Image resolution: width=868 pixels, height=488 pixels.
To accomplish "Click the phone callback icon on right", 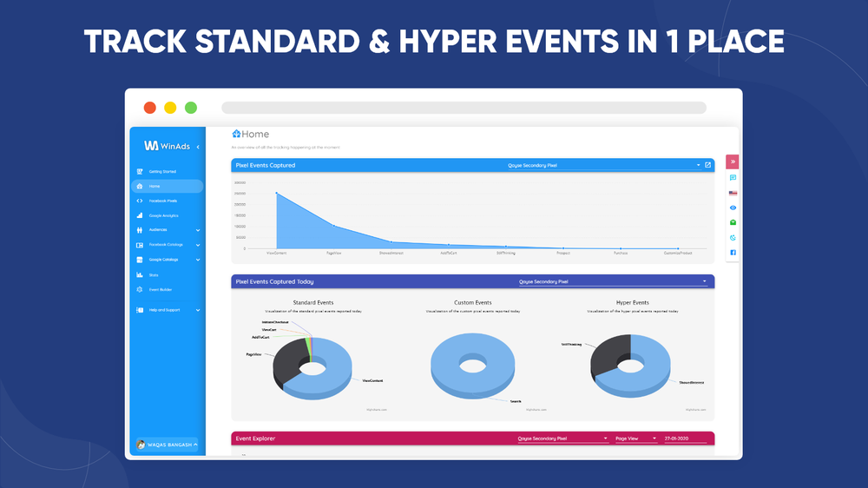I will click(733, 238).
